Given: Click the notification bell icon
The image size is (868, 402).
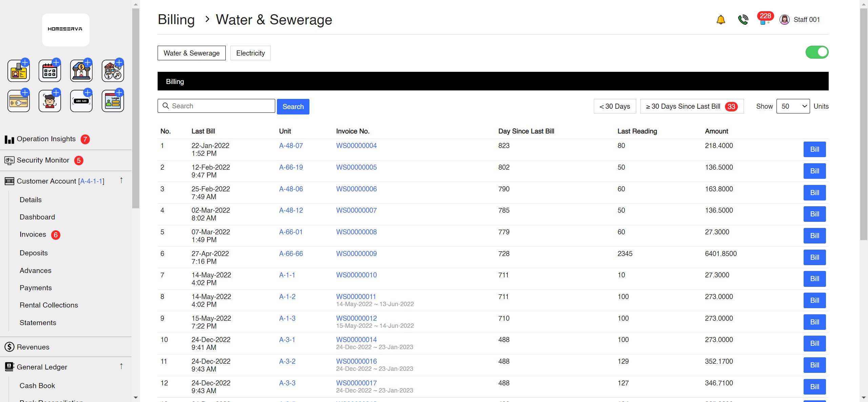Looking at the screenshot, I should click(721, 19).
